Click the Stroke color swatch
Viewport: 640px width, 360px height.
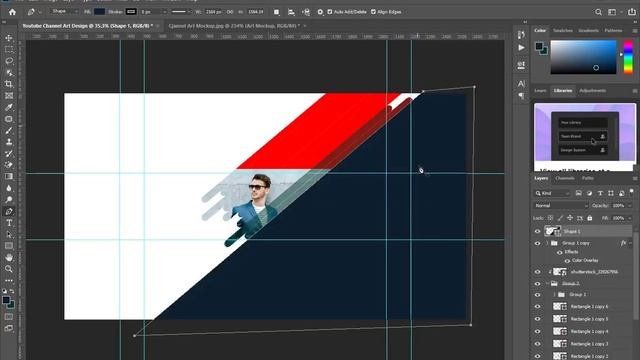tap(131, 12)
